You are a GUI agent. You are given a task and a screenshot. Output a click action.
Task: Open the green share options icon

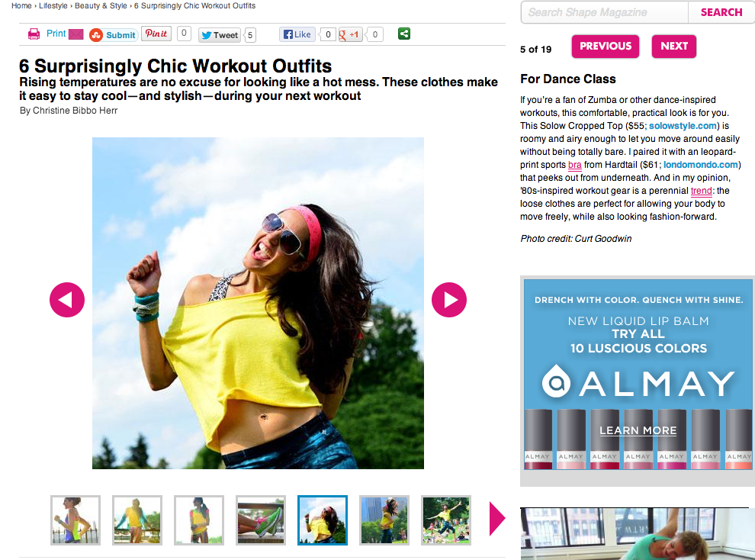[x=404, y=34]
